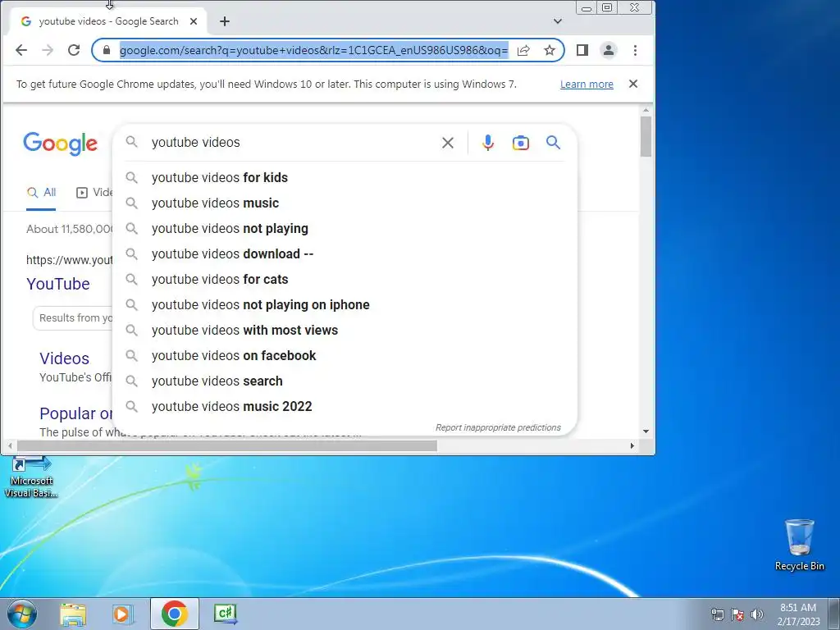Image resolution: width=840 pixels, height=630 pixels.
Task: Start voice search with the microphone
Action: (x=488, y=143)
